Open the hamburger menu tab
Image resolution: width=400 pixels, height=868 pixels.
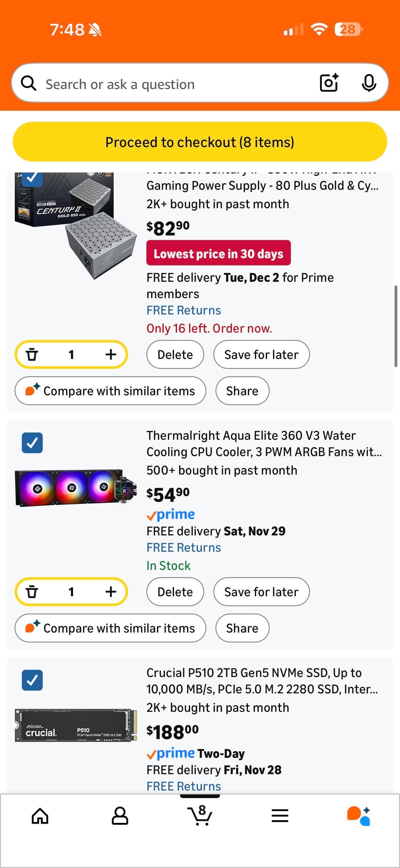pos(280,816)
